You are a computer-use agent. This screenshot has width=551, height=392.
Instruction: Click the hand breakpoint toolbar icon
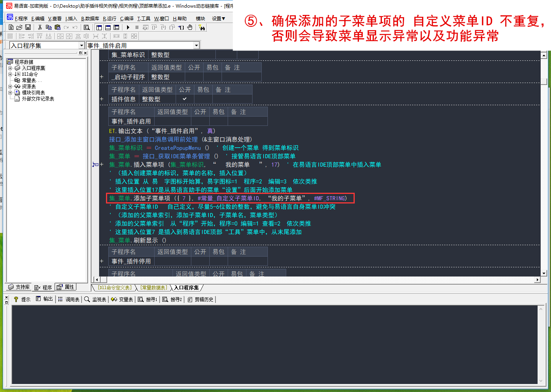(x=190, y=28)
